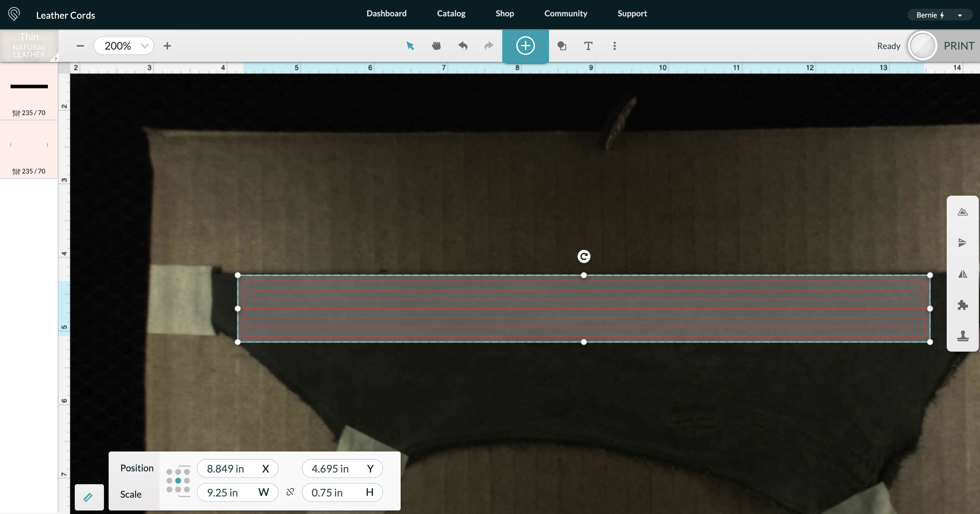Click the align objects icon in right panel

tap(962, 242)
